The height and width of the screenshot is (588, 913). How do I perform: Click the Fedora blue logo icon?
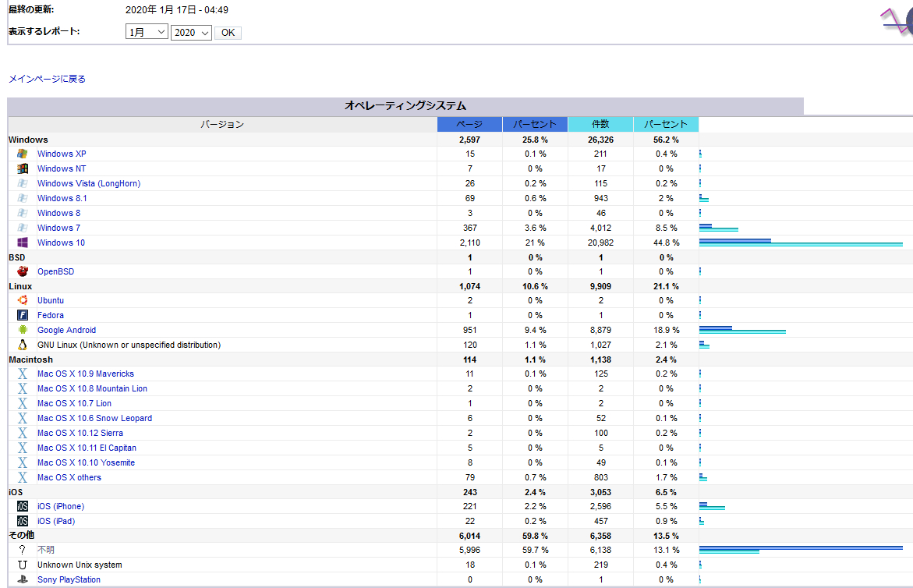tap(23, 315)
